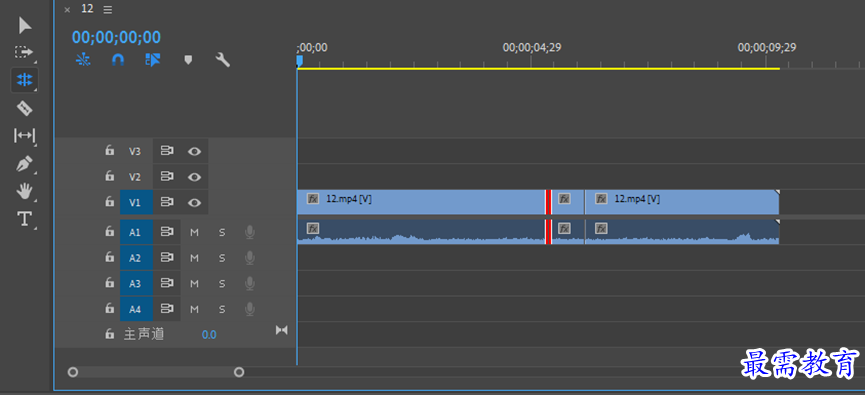Mute track A2

(x=194, y=258)
